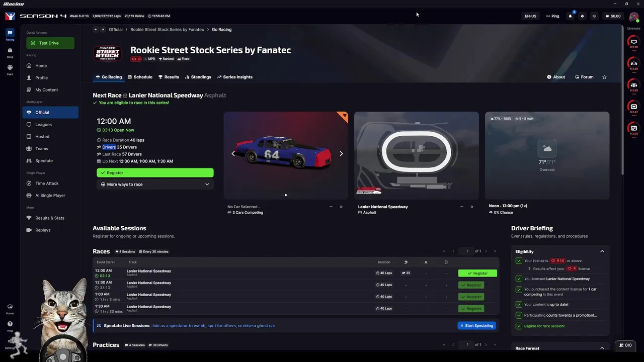
Task: Click the helmet icon in top bar
Action: [x=582, y=16]
